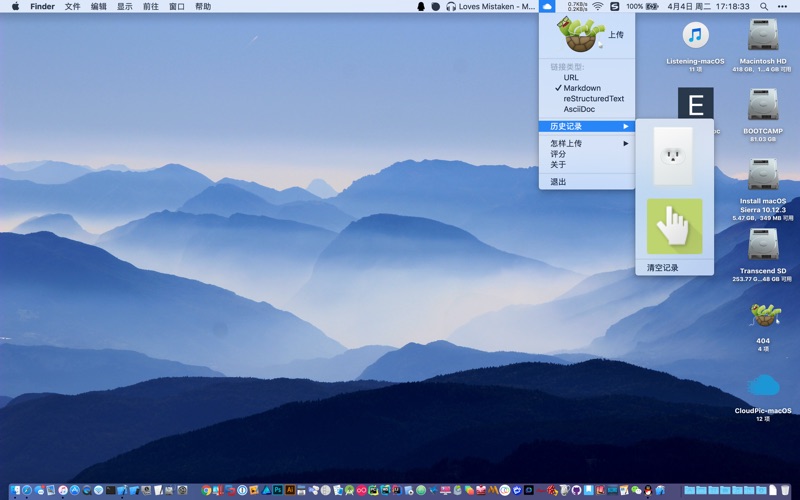The width and height of the screenshot is (800, 500).
Task: Click the power outlet thumbnail in history
Action: (x=673, y=156)
